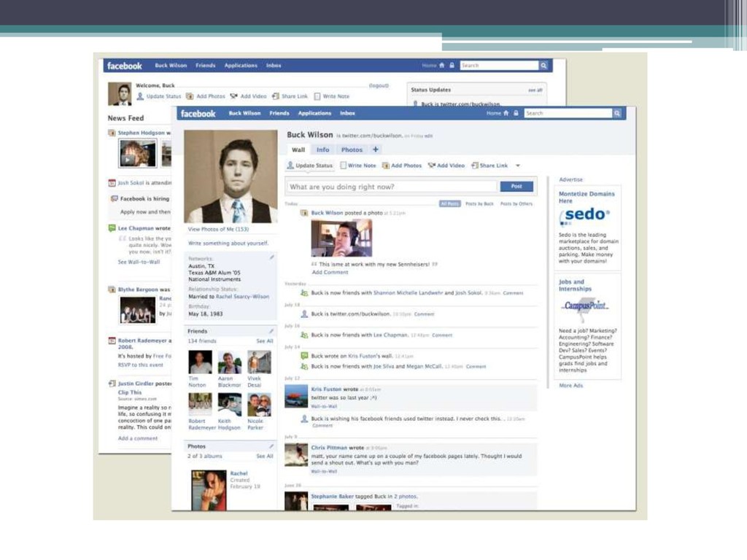This screenshot has width=747, height=560.
Task: Open the posted photo thumbnail with headphones
Action: click(x=341, y=238)
